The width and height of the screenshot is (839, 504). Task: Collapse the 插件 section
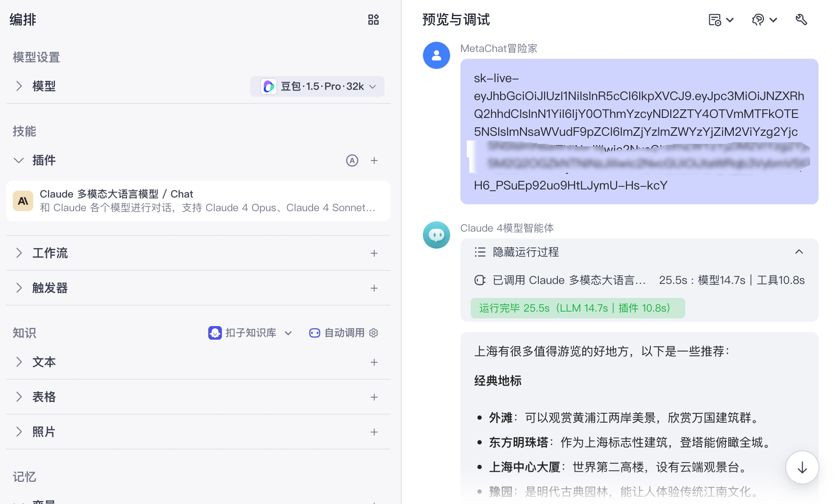click(19, 160)
